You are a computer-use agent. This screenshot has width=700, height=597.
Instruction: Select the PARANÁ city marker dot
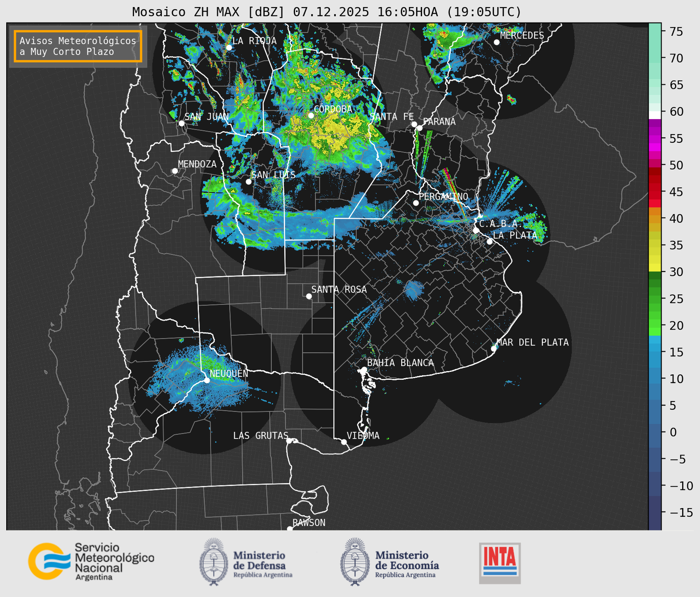point(420,128)
